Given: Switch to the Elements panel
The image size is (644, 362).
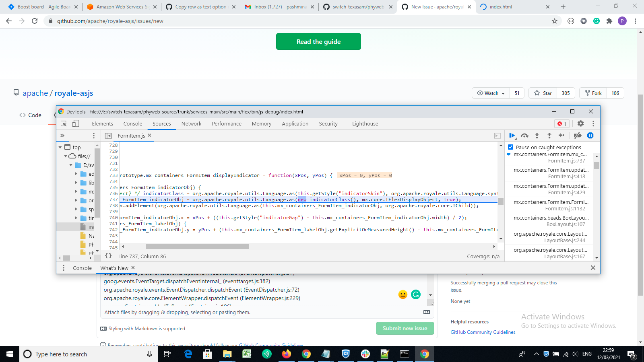Looking at the screenshot, I should 102,123.
